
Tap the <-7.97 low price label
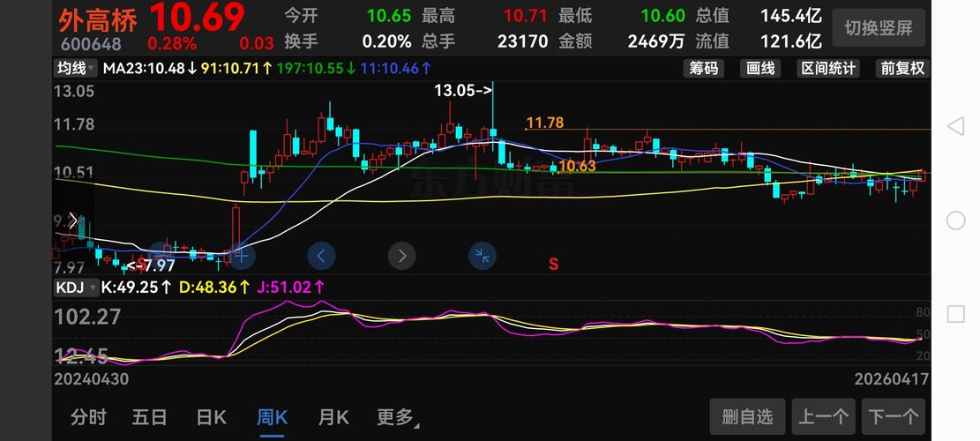pyautogui.click(x=151, y=265)
